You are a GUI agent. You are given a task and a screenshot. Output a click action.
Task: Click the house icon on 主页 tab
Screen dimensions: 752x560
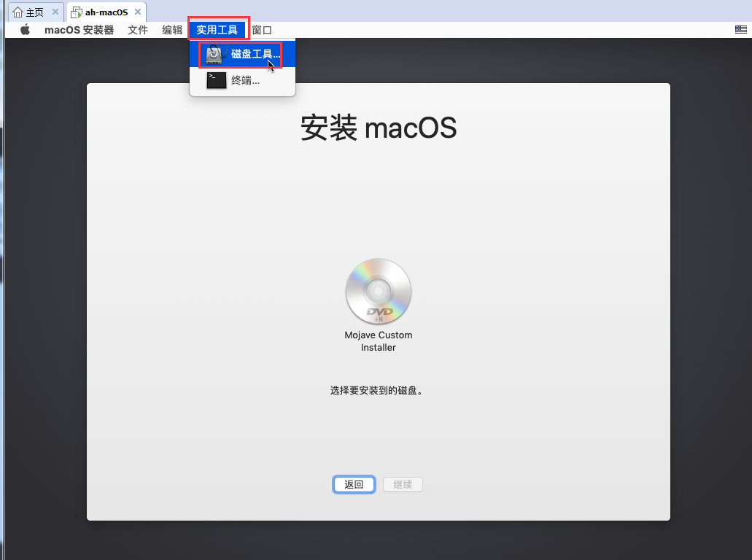tap(18, 12)
